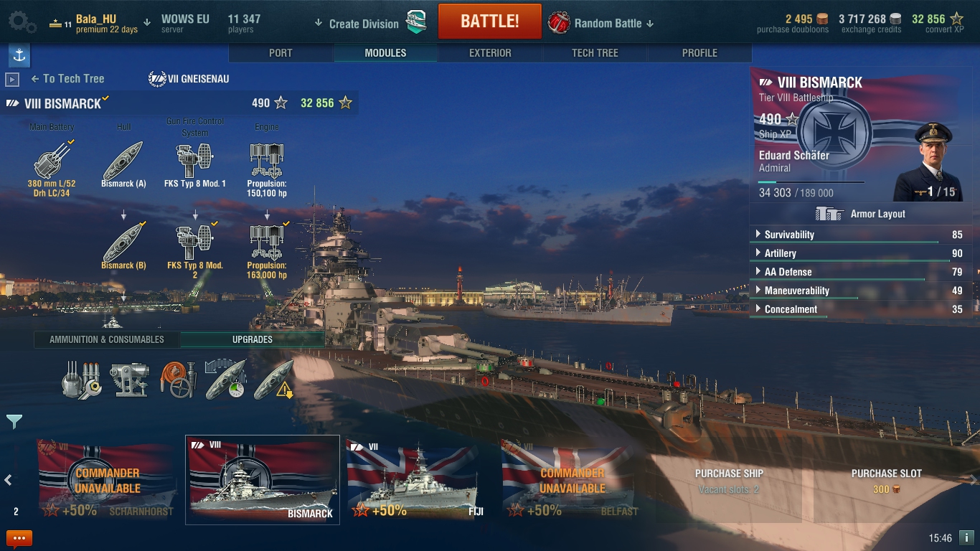This screenshot has width=980, height=551.
Task: Open the Random Battle type dropdown
Action: pos(601,23)
